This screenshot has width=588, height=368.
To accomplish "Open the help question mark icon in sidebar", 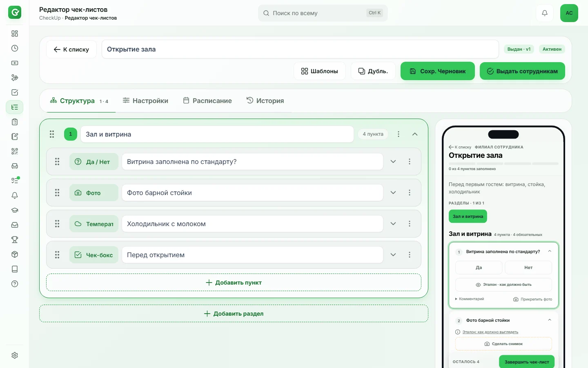I will point(15,284).
